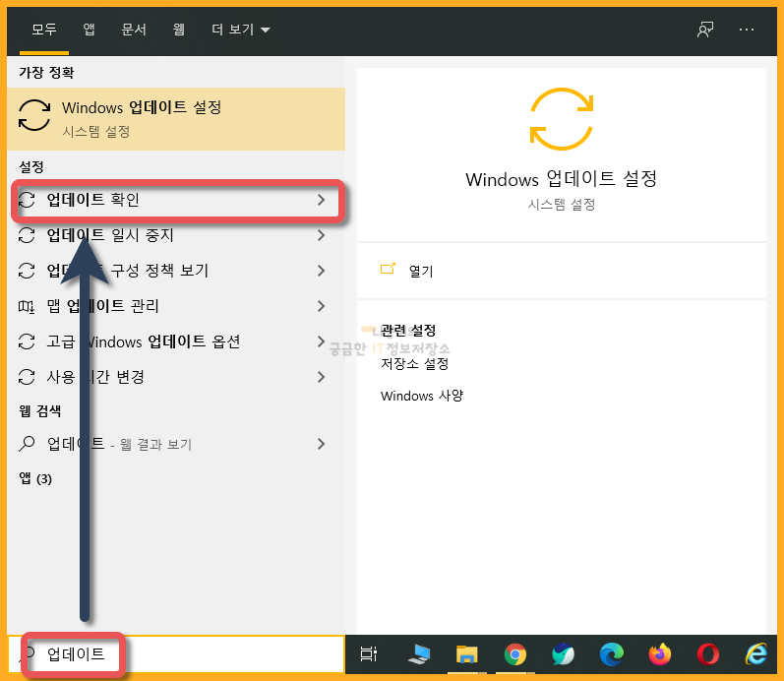Launch Opera from the taskbar
784x681 pixels.
point(708,654)
